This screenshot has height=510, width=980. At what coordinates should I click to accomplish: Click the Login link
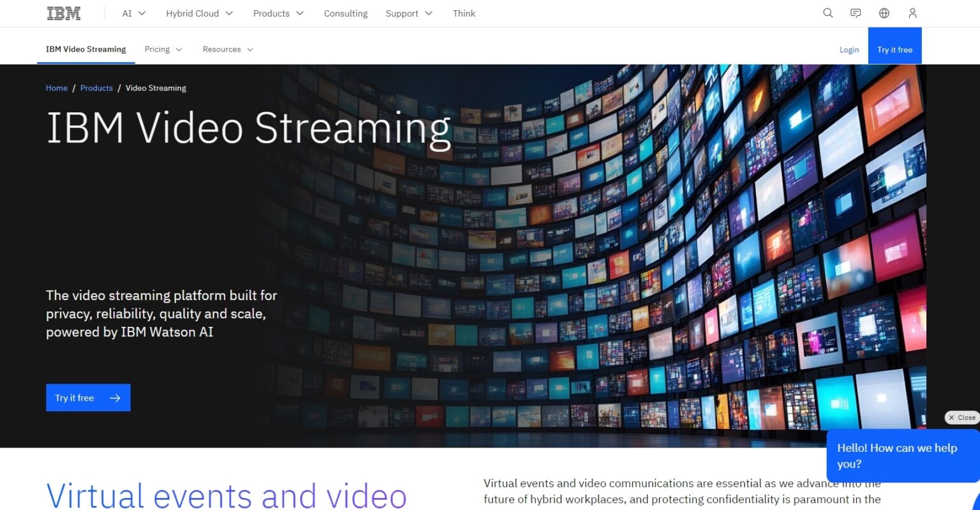849,49
